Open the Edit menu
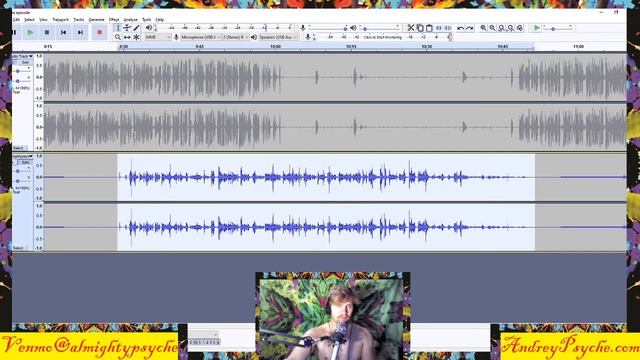640x360 pixels. pyautogui.click(x=16, y=20)
